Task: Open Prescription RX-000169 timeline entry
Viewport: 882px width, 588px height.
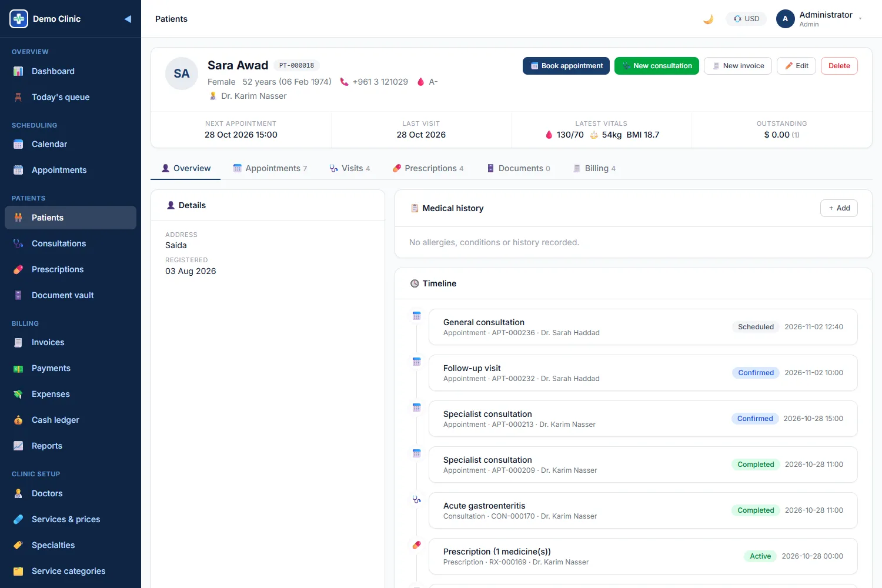Action: pyautogui.click(x=643, y=556)
